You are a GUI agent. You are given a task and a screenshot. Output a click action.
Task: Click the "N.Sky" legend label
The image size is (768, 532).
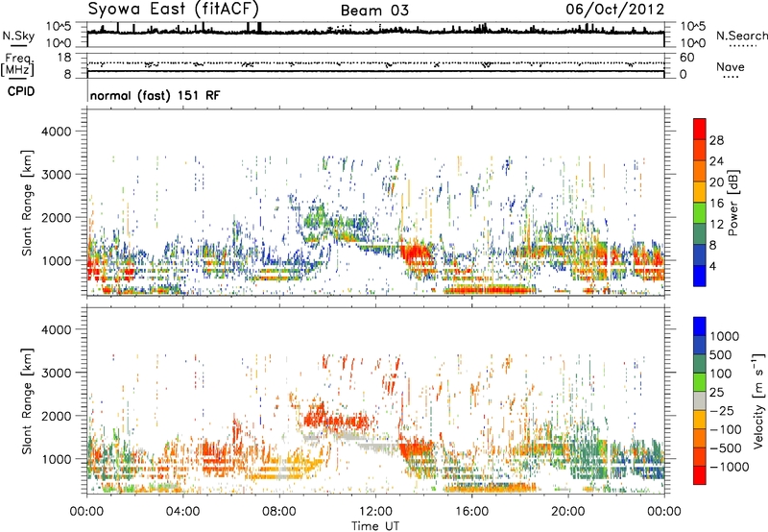18,36
